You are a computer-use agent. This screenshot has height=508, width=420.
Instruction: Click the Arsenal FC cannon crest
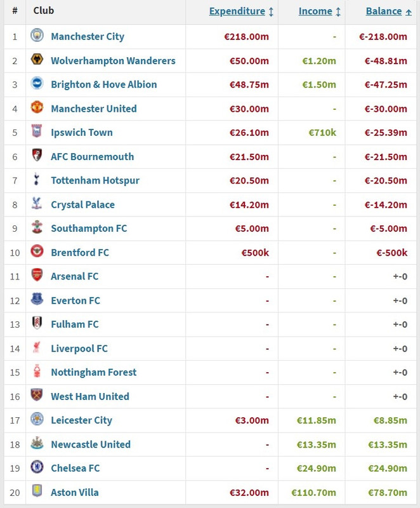coord(37,275)
